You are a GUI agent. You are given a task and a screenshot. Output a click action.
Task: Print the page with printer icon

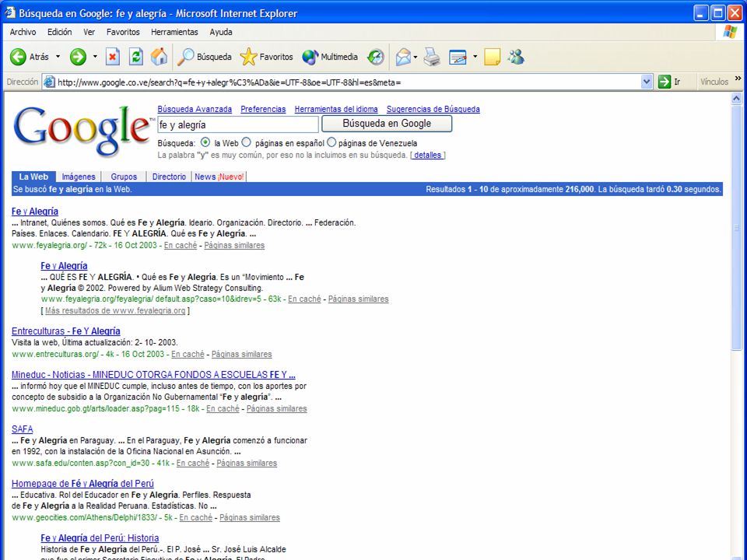point(432,57)
